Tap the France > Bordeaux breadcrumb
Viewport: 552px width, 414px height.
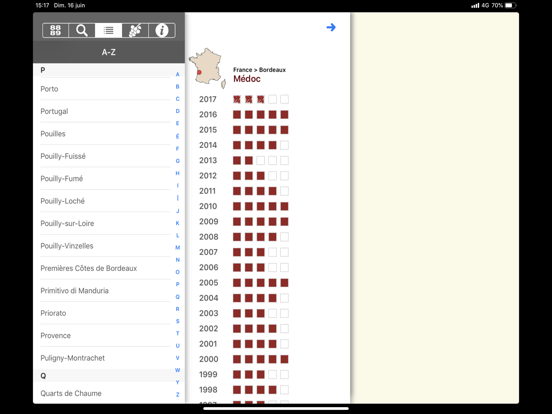click(x=259, y=70)
